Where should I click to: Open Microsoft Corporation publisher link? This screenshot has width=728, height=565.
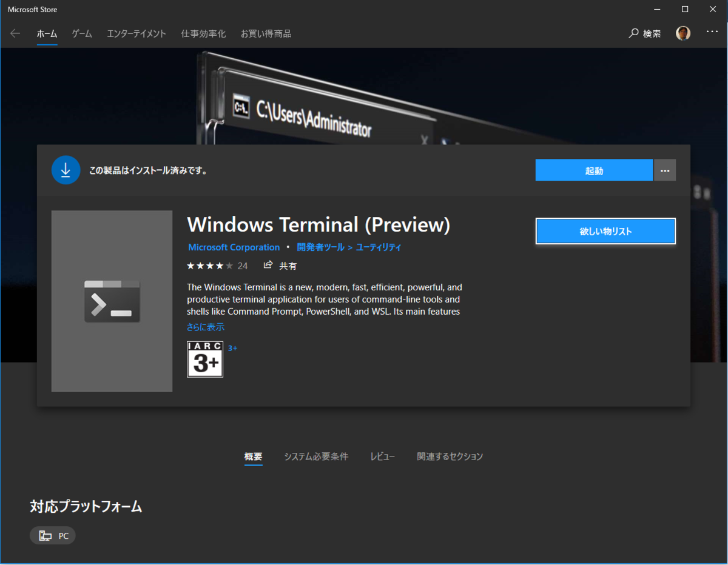[x=234, y=247]
